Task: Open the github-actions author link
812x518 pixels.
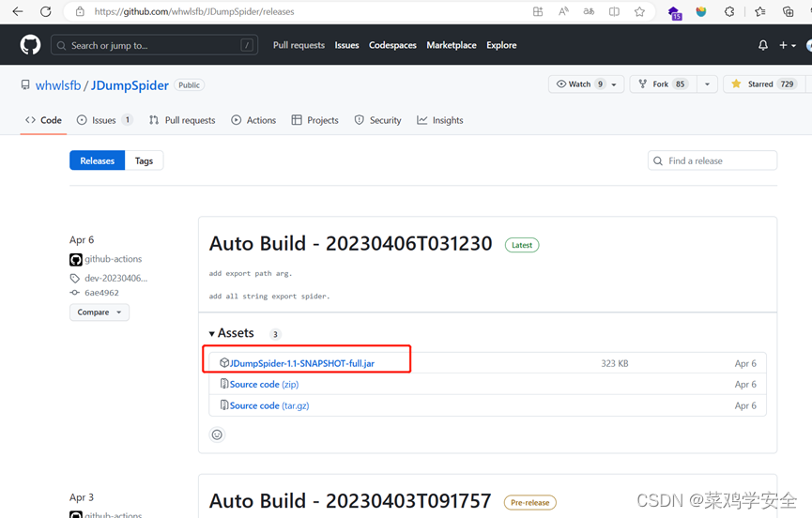Action: pyautogui.click(x=113, y=259)
